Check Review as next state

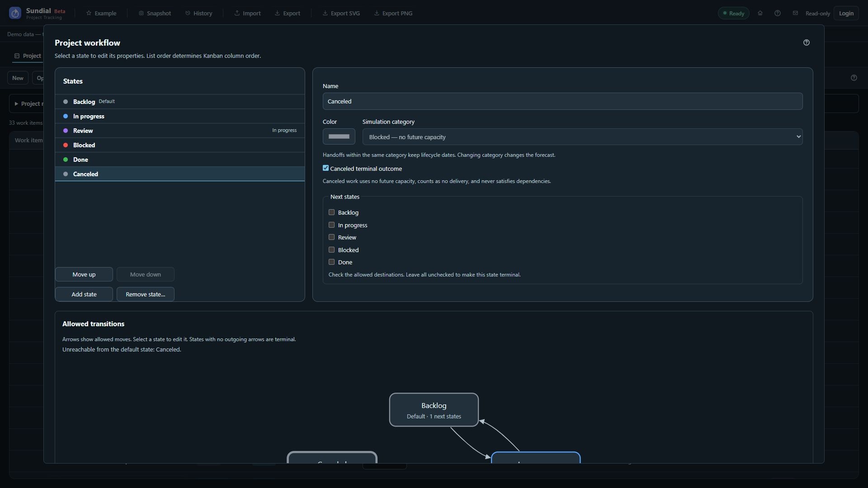pos(331,237)
